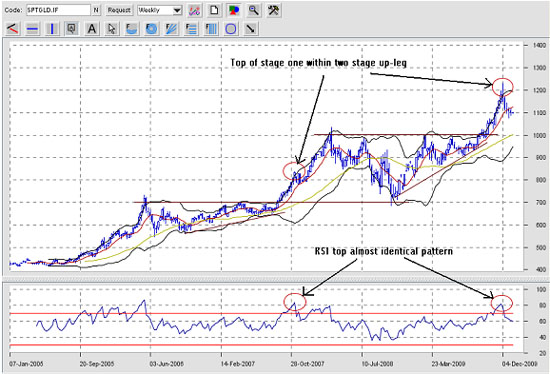Screen dimensions: 550x374
Task: Click the new blank page icon
Action: pos(214,11)
